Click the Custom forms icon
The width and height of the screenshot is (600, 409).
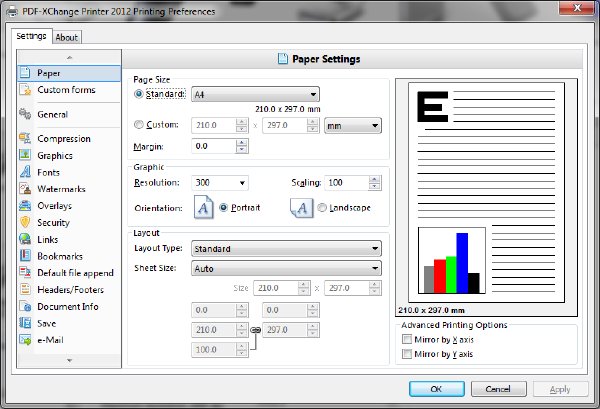point(25,90)
